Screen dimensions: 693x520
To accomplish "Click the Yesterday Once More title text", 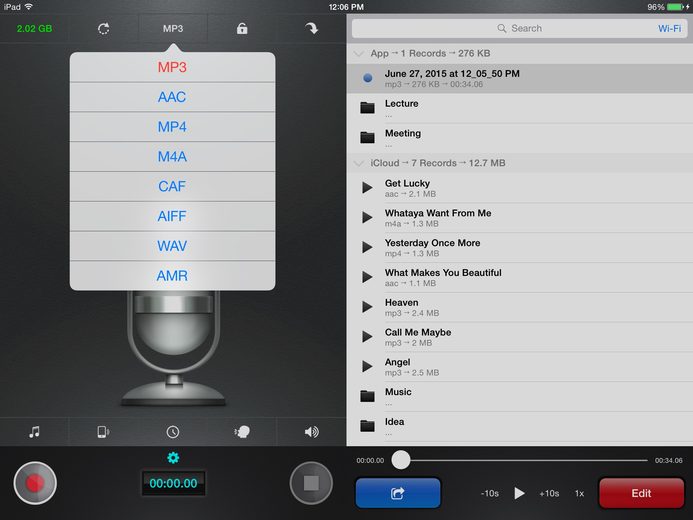I will tap(432, 243).
